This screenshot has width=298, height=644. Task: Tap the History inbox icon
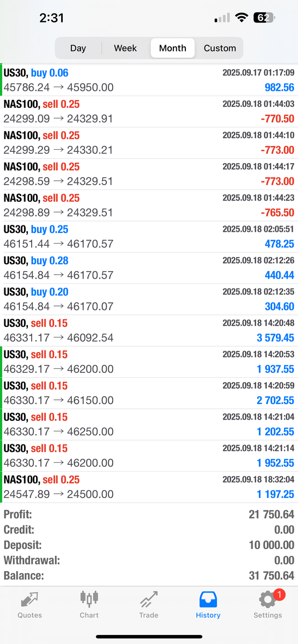(208, 599)
